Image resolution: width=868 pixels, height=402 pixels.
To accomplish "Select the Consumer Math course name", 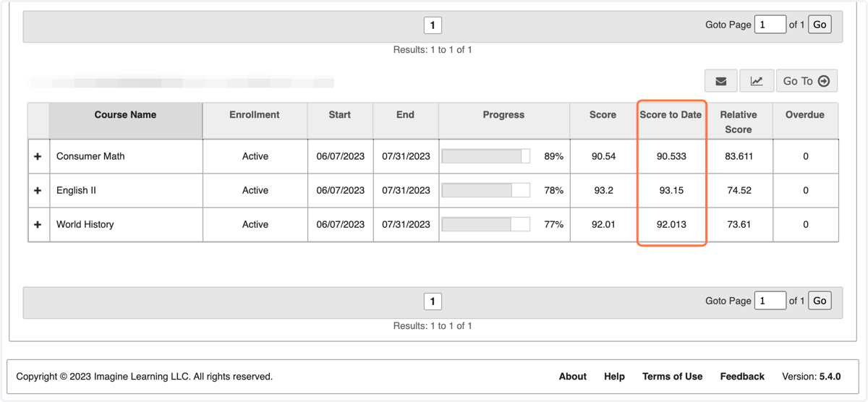I will (x=90, y=156).
